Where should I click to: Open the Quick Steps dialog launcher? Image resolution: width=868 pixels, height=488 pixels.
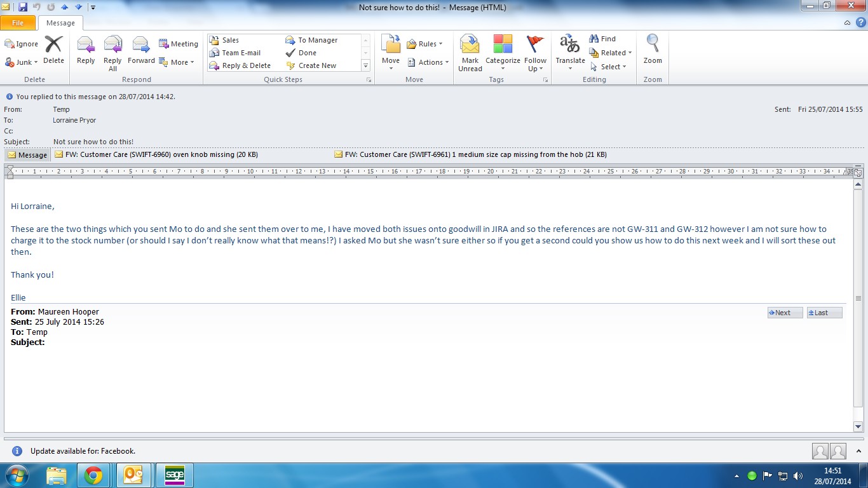(x=369, y=80)
